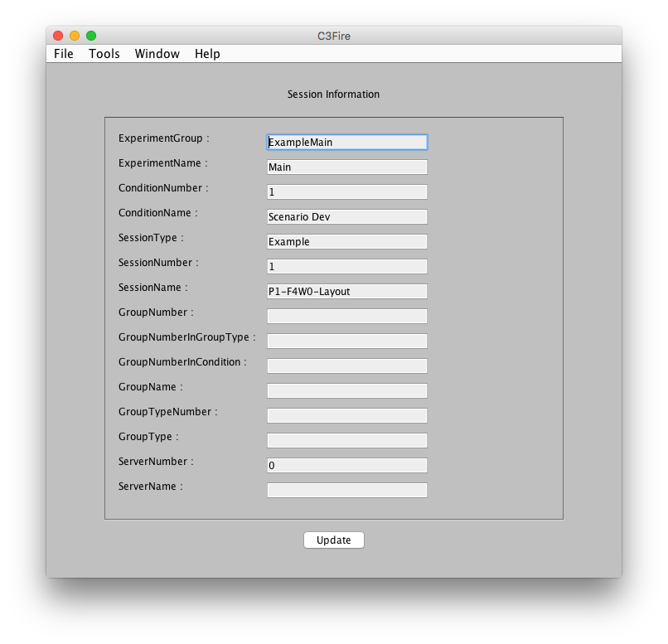668x644 pixels.
Task: Click the SessionType field showing Example
Action: pos(346,242)
